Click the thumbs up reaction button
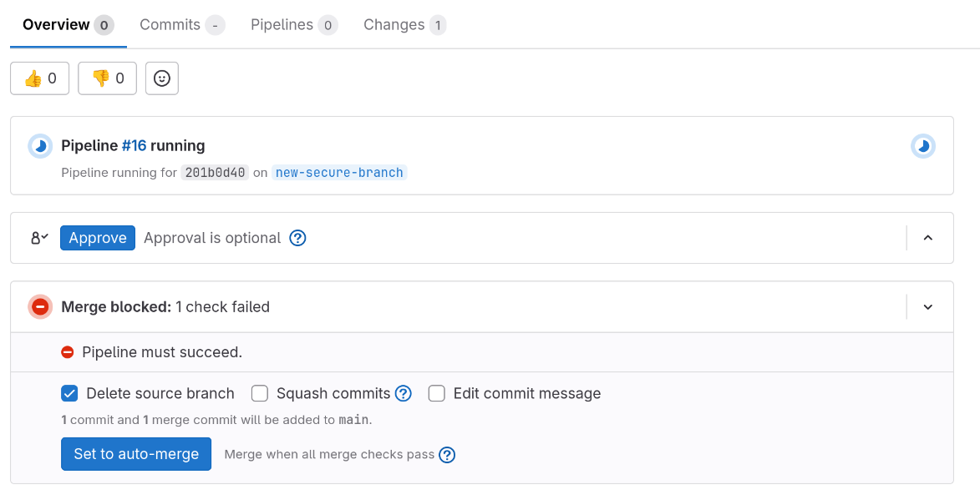 coord(39,78)
